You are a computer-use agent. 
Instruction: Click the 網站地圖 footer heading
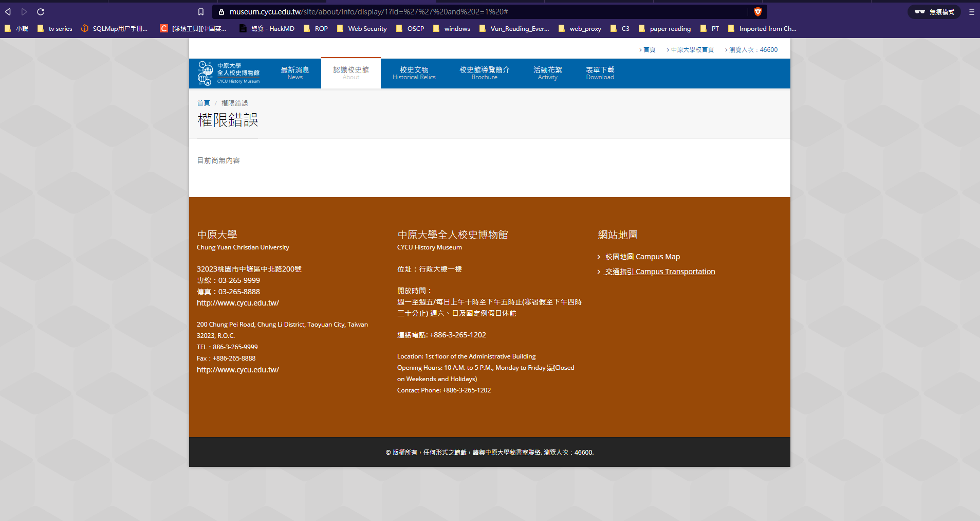(x=618, y=235)
